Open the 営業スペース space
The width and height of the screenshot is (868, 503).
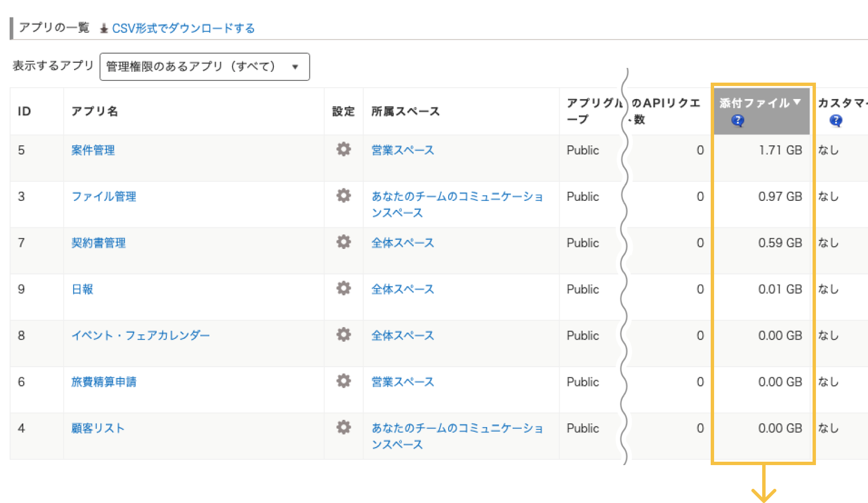pyautogui.click(x=402, y=150)
